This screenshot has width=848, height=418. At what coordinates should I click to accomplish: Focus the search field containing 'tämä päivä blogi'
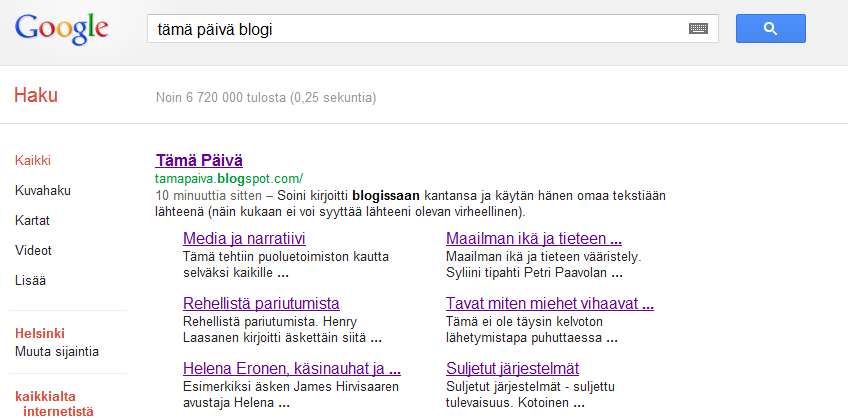(433, 29)
